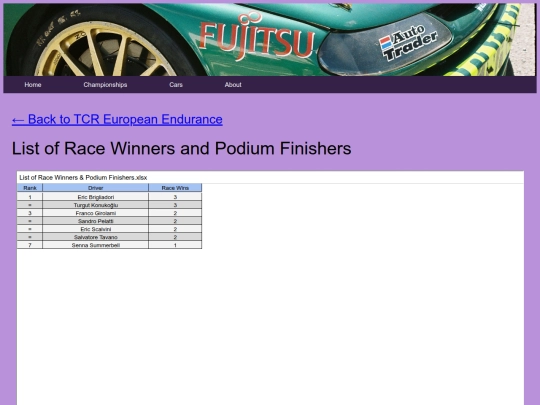Click the rank cell for Sandro Pelatti
The image size is (540, 405).
30,221
